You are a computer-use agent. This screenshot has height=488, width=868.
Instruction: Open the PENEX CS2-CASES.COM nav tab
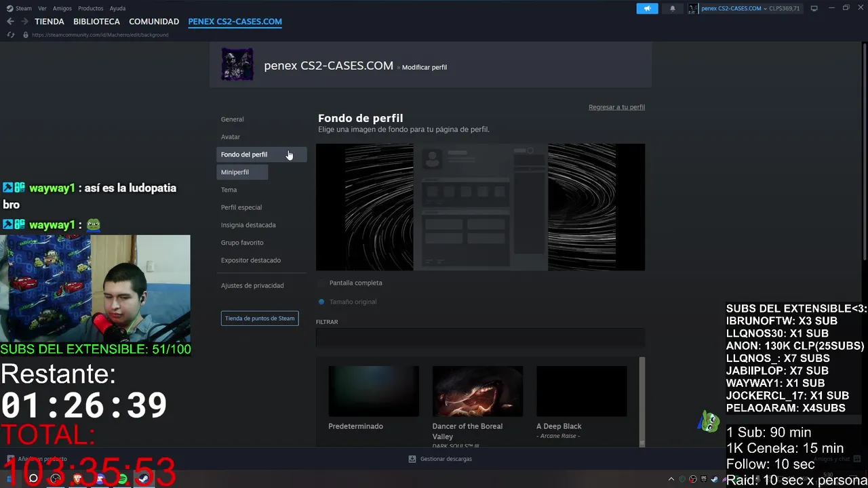tap(235, 22)
